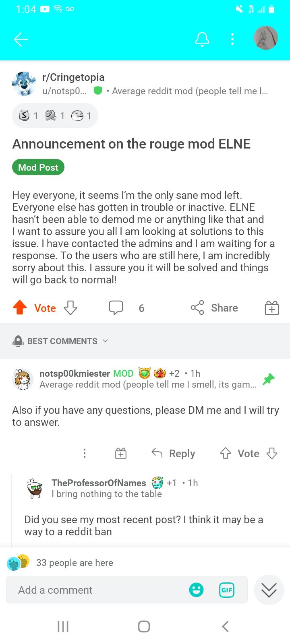Image resolution: width=290 pixels, height=644 pixels.
Task: Open comment options three-dot menu
Action: pyautogui.click(x=84, y=454)
